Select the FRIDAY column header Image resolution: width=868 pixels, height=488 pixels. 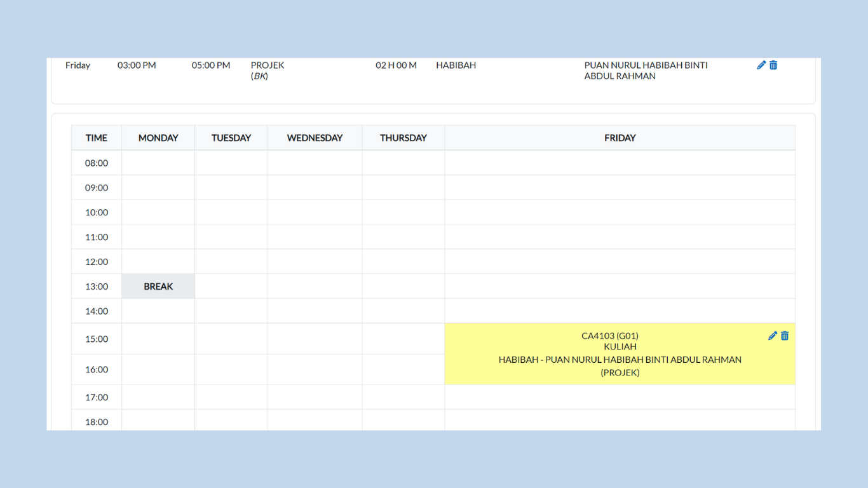tap(620, 138)
